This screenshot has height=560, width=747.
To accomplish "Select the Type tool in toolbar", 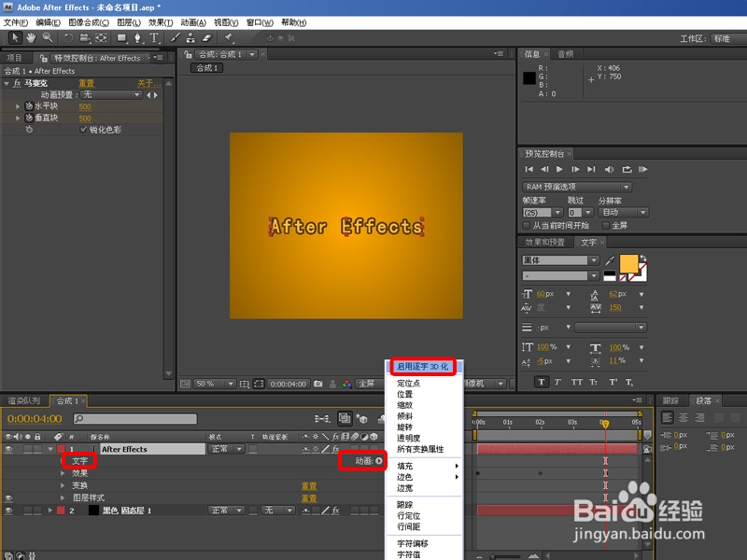I will pyautogui.click(x=154, y=38).
